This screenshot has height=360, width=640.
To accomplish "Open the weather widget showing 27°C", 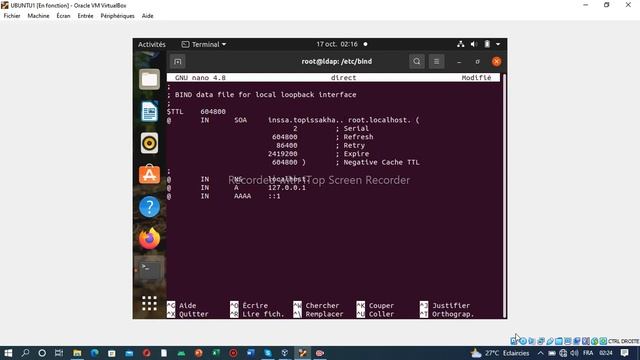I will (500, 353).
